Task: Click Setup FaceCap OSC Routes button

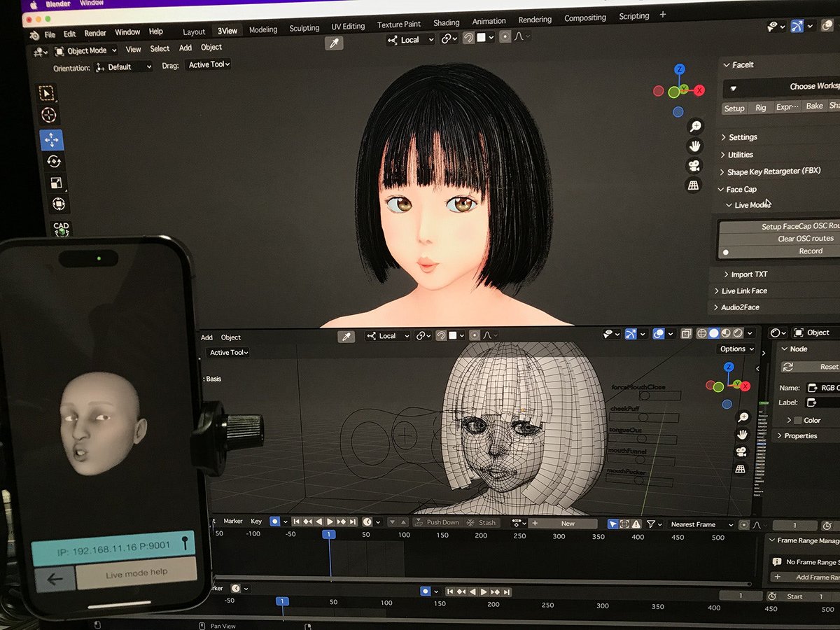Action: pos(779,226)
